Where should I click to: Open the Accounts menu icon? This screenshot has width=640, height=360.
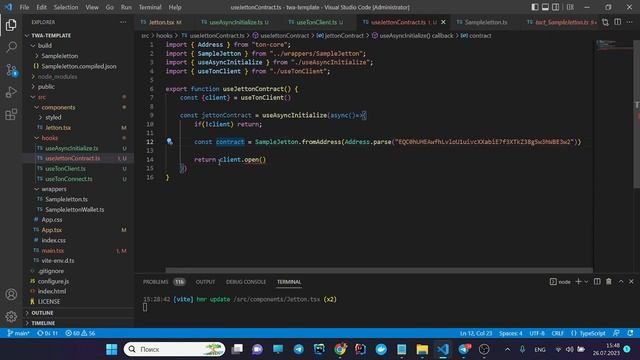pyautogui.click(x=11, y=294)
